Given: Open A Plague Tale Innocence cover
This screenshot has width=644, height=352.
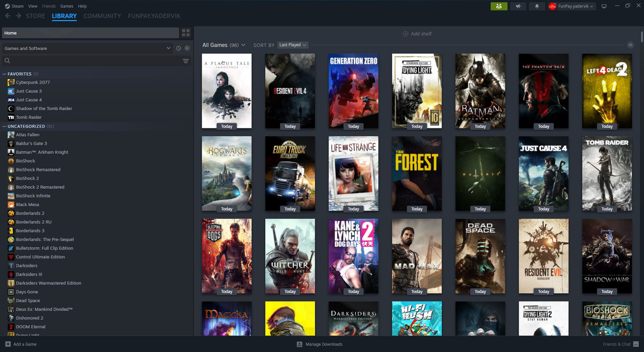Looking at the screenshot, I should click(227, 91).
